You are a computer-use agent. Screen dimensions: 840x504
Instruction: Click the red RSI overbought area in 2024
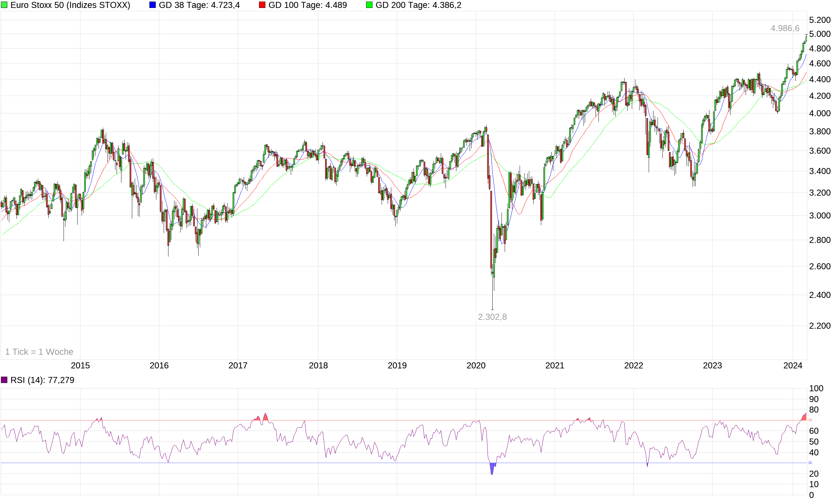804,417
